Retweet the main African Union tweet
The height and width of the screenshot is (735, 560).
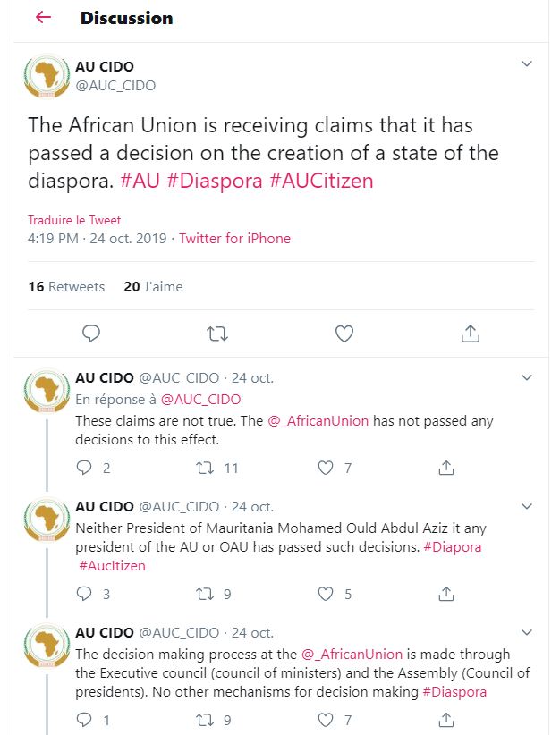pos(217,334)
